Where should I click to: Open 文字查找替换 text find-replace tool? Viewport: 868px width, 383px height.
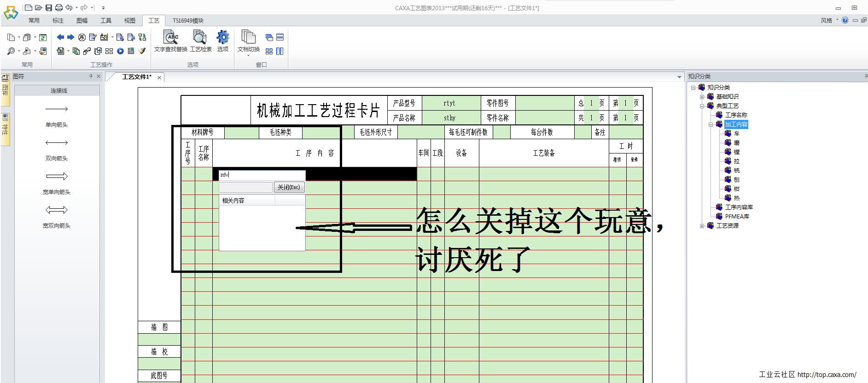[x=171, y=41]
